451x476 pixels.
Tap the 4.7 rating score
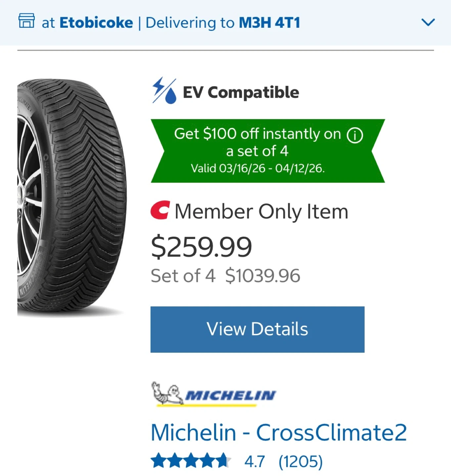point(254,461)
